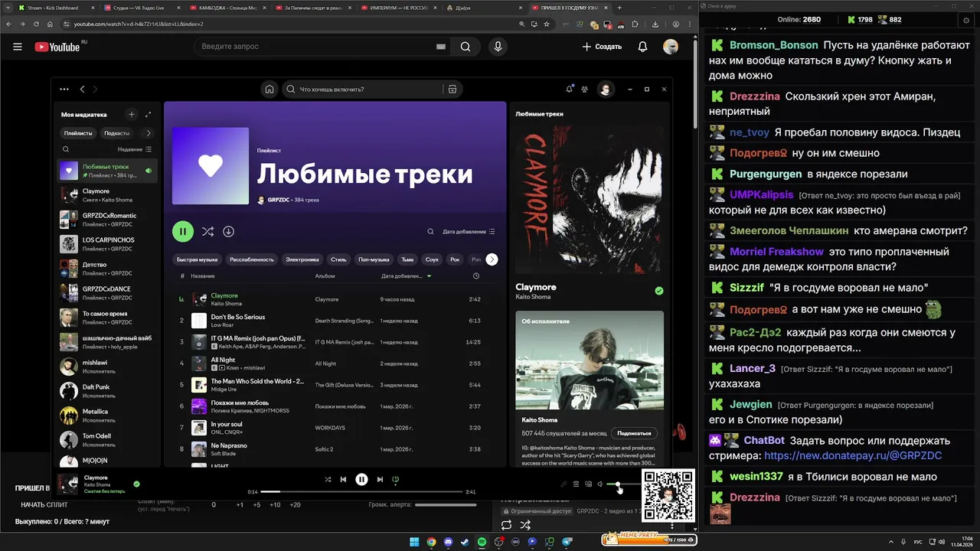Open donatepay link in chat message
Viewport: 980px width, 551px height.
point(852,455)
